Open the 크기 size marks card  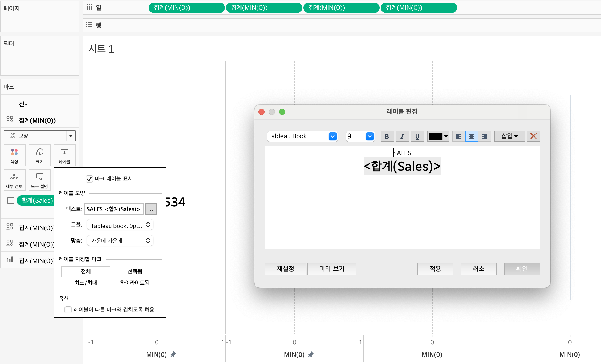pyautogui.click(x=39, y=155)
